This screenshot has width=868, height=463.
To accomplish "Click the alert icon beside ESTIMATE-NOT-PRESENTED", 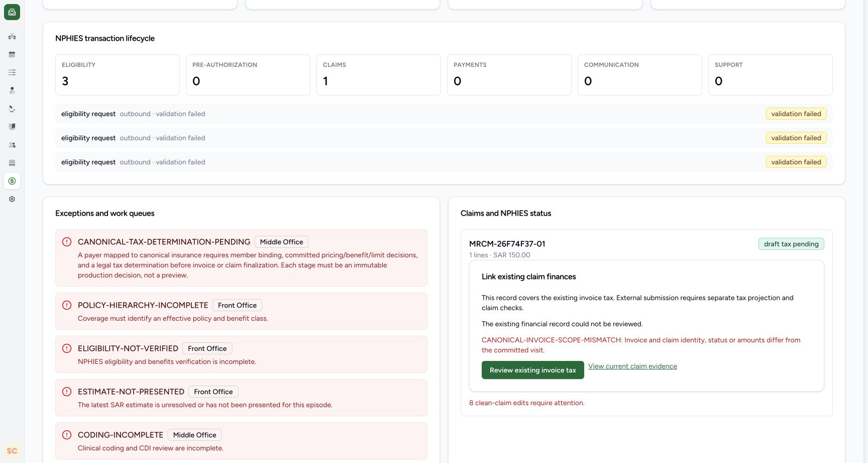I will [67, 392].
